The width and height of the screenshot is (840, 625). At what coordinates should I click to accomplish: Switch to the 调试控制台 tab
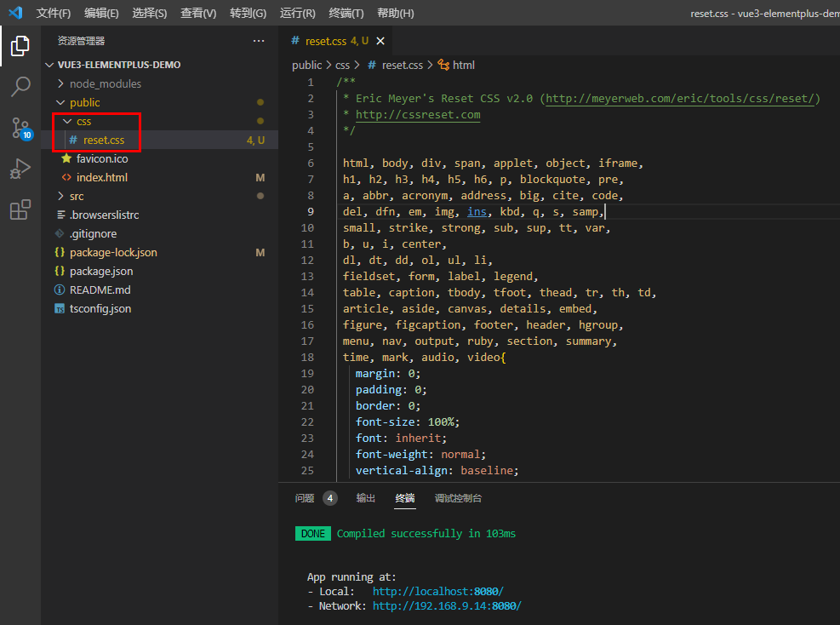click(x=458, y=498)
